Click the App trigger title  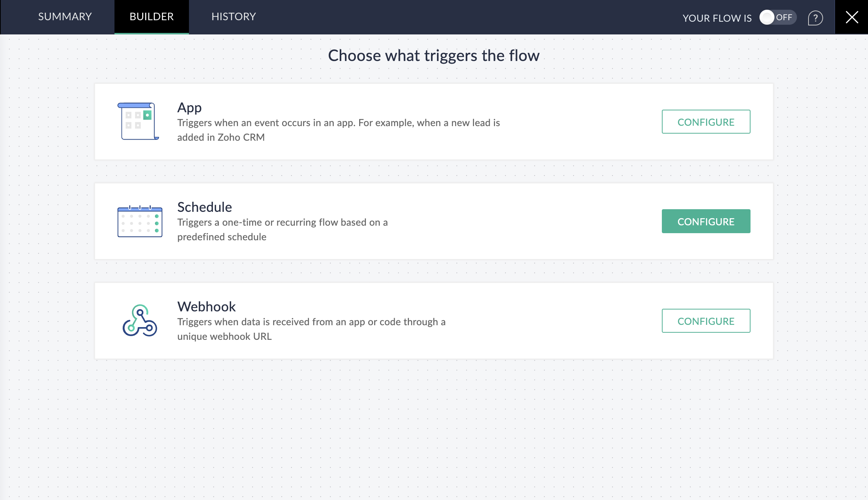[189, 108]
